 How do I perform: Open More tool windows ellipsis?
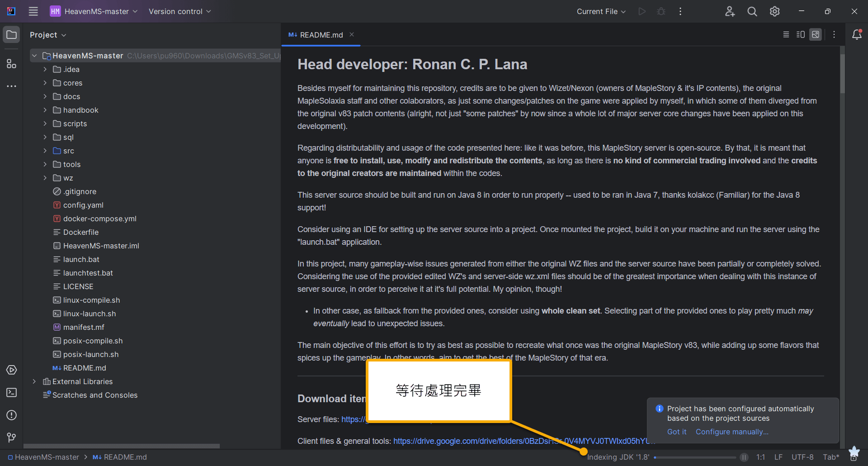[x=11, y=86]
